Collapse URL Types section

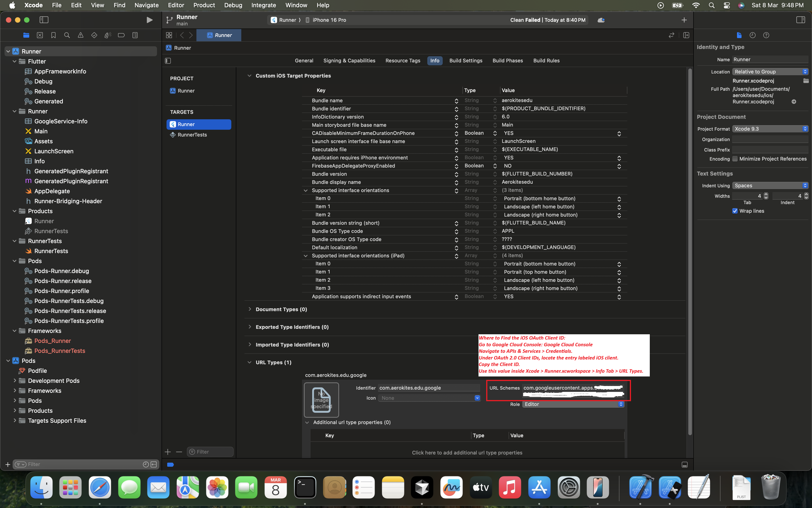249,362
